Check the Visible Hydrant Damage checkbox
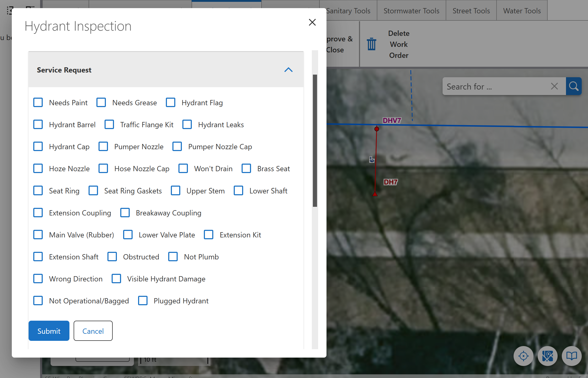This screenshot has width=588, height=378. coord(116,279)
